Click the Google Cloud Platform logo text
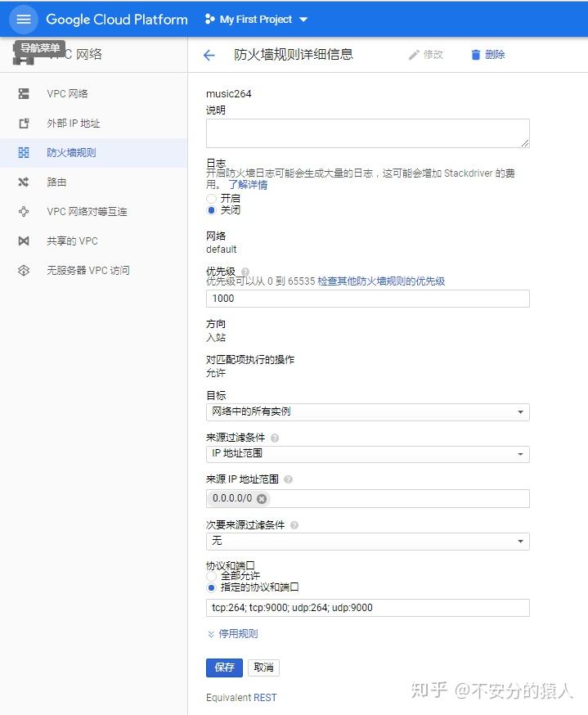 click(117, 19)
